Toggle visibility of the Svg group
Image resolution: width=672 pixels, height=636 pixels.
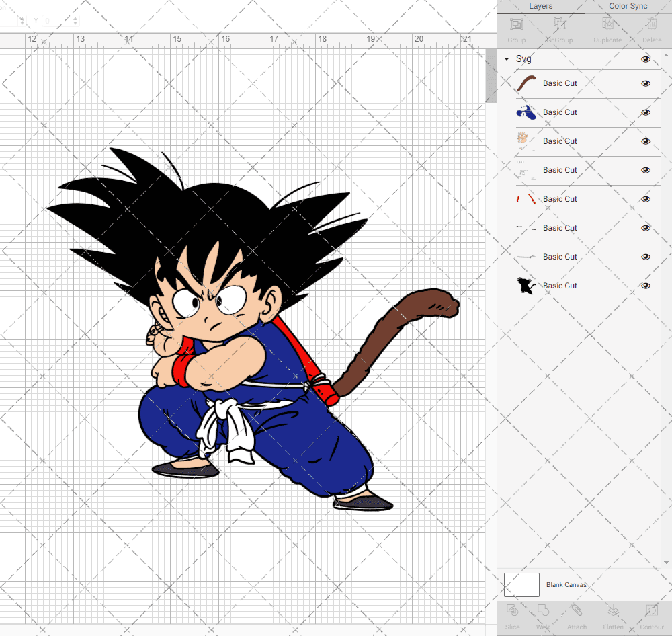[x=646, y=59]
